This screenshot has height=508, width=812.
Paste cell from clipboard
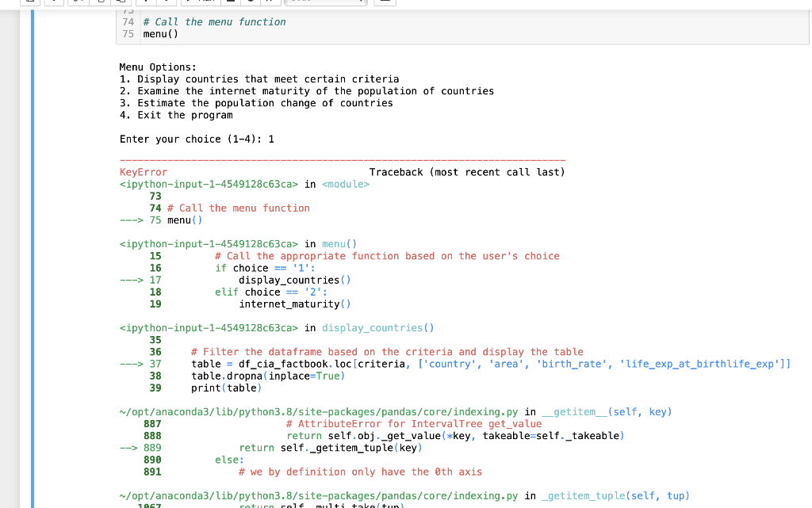120,2
